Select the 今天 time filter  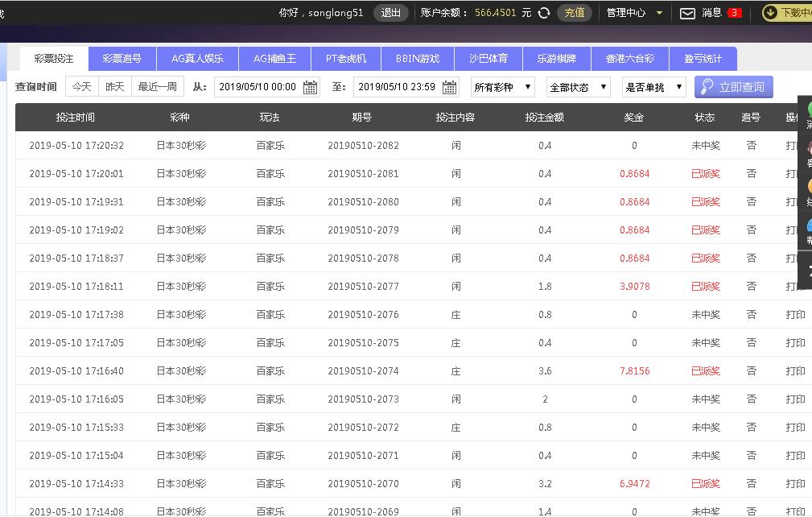[x=81, y=87]
